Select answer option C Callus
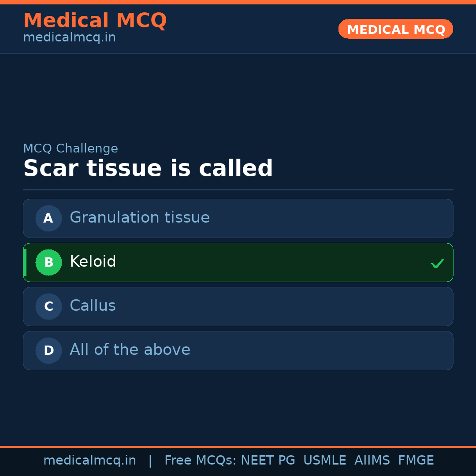Image resolution: width=476 pixels, height=476 pixels. [238, 306]
